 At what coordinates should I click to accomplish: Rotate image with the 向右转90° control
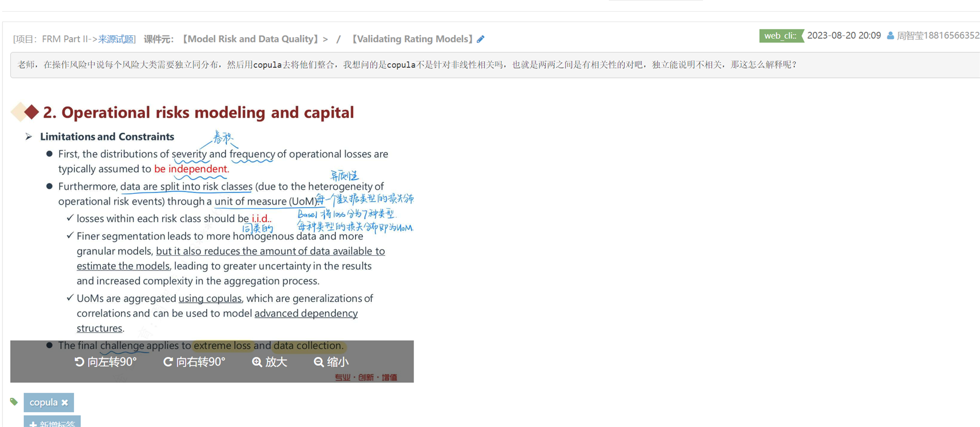(x=194, y=362)
